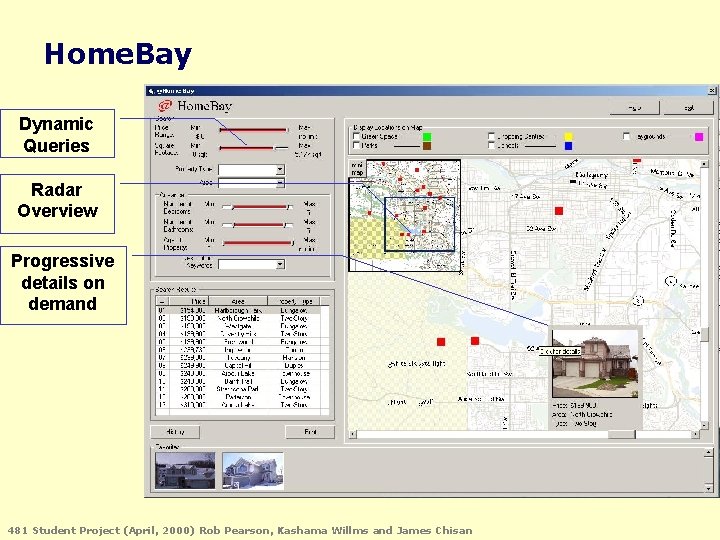This screenshot has width=720, height=540.
Task: Enable the Parks checkbox
Action: 356,145
